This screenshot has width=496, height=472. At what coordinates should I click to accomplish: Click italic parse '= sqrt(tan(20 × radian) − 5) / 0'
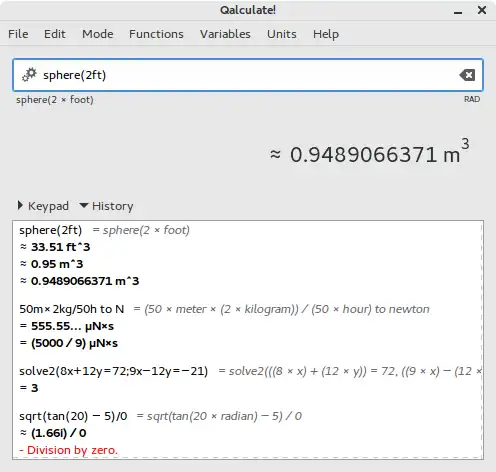219,416
